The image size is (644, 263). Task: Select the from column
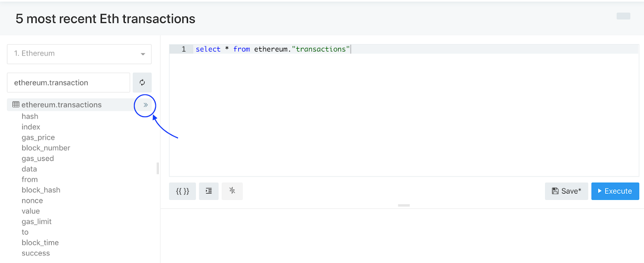(29, 180)
